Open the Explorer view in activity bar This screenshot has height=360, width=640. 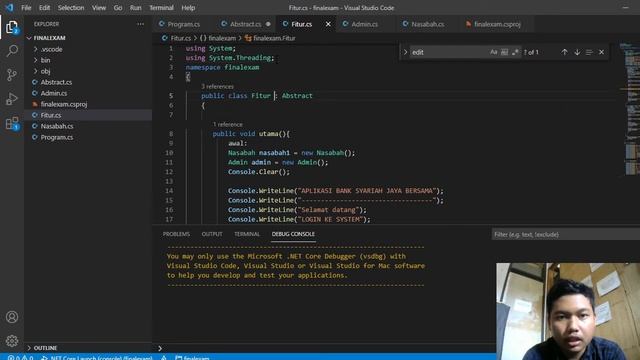pyautogui.click(x=12, y=27)
